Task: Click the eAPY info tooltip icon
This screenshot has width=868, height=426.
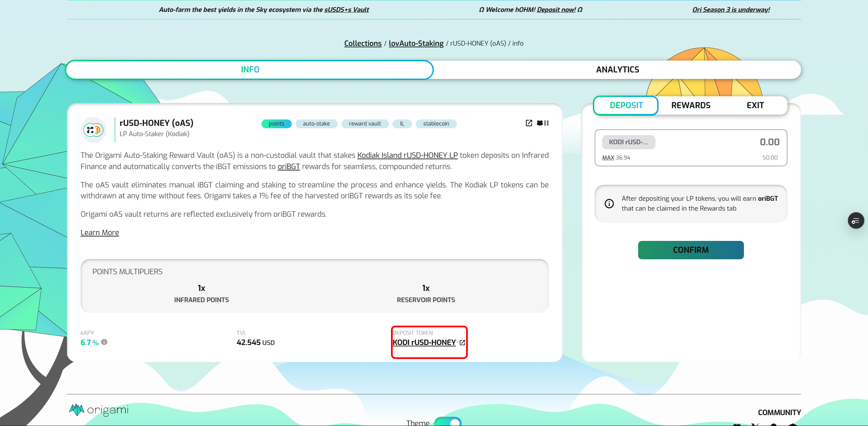Action: coord(104,342)
